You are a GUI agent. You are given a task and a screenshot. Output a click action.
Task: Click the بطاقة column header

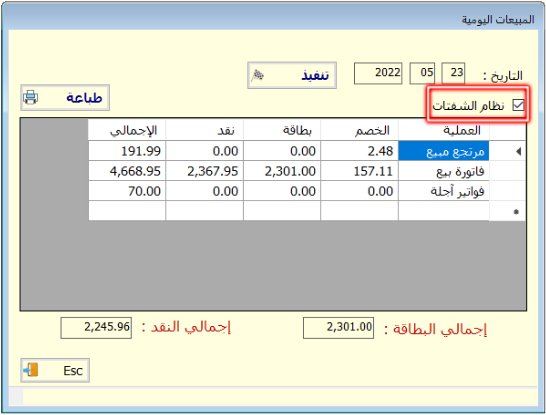[282, 130]
